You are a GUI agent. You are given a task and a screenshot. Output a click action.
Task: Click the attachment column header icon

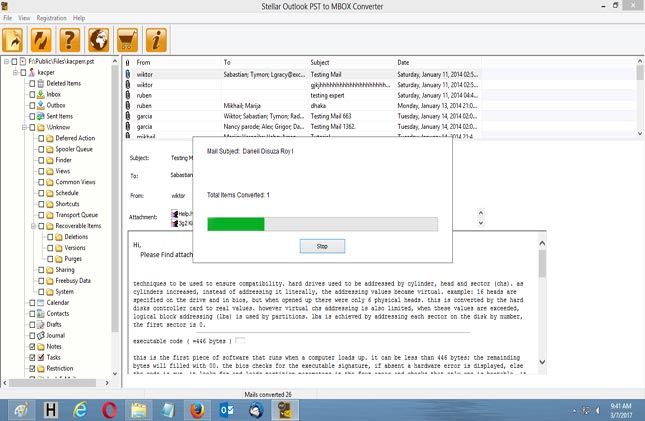pyautogui.click(x=128, y=63)
